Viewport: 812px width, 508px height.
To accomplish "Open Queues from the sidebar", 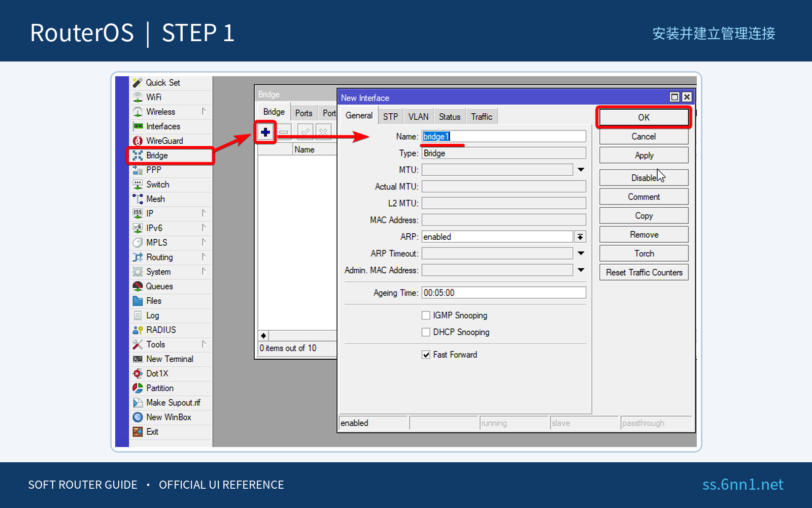I will click(171, 287).
